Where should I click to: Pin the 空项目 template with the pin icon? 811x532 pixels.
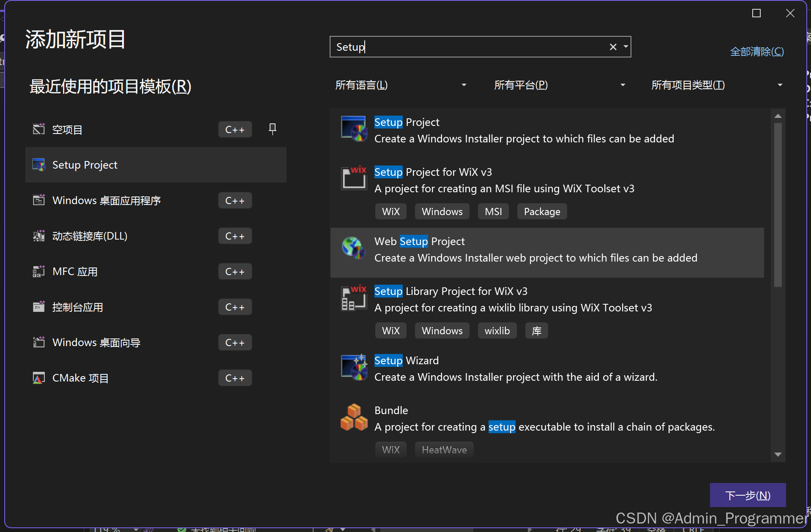(x=273, y=129)
